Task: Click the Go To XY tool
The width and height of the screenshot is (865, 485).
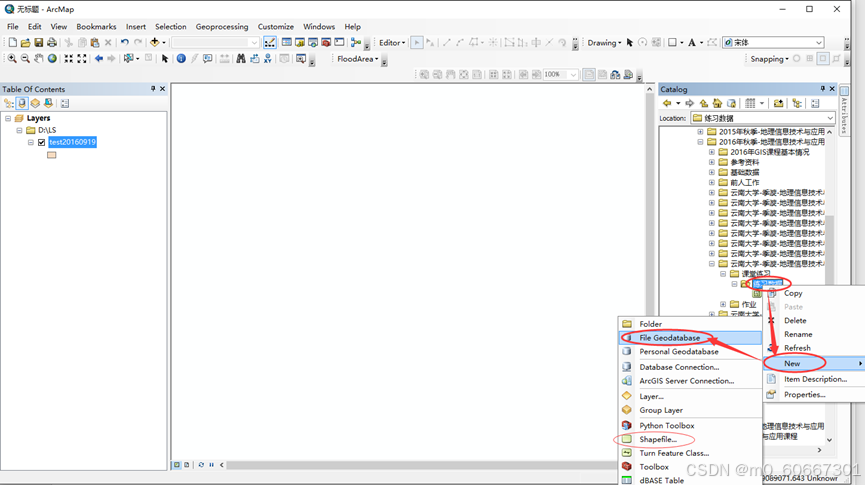Action: point(268,58)
